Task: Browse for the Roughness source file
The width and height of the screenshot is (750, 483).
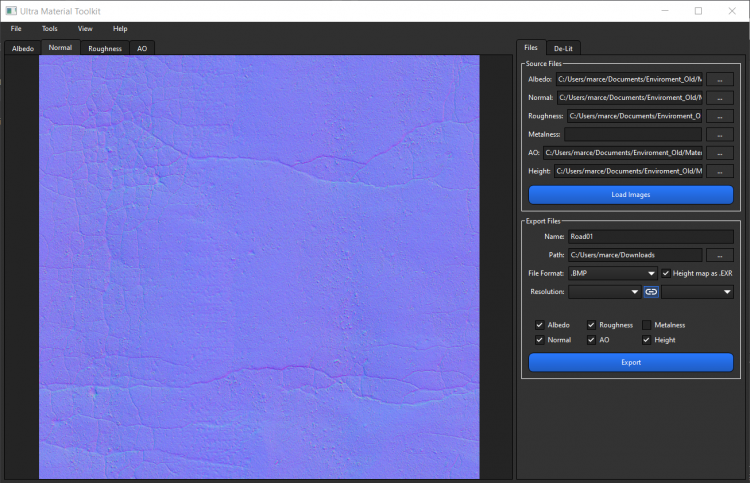Action: tap(720, 116)
